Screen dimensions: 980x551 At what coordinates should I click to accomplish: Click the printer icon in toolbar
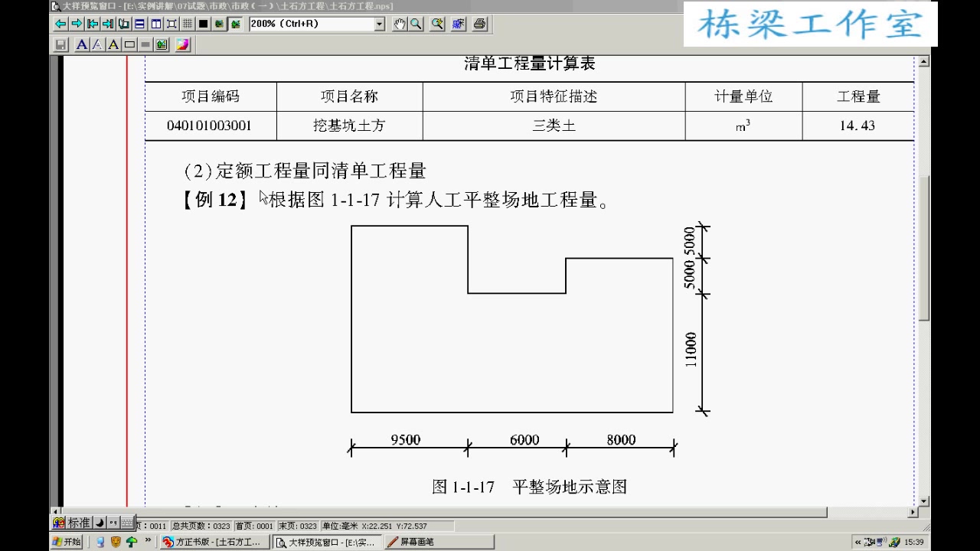(480, 24)
